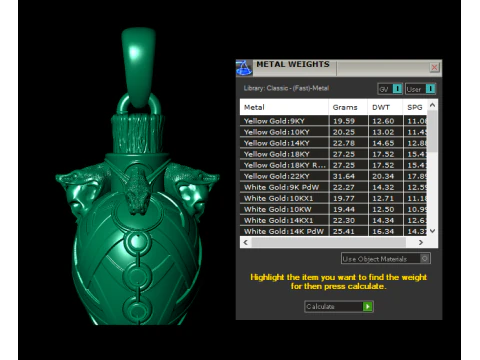Click the 22.78 grams value

[344, 143]
